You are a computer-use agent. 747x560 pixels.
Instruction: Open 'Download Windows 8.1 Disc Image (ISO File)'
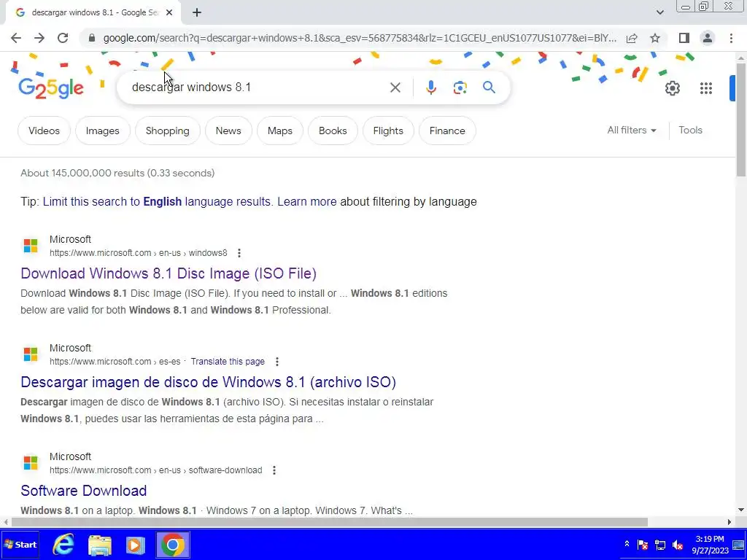click(169, 273)
